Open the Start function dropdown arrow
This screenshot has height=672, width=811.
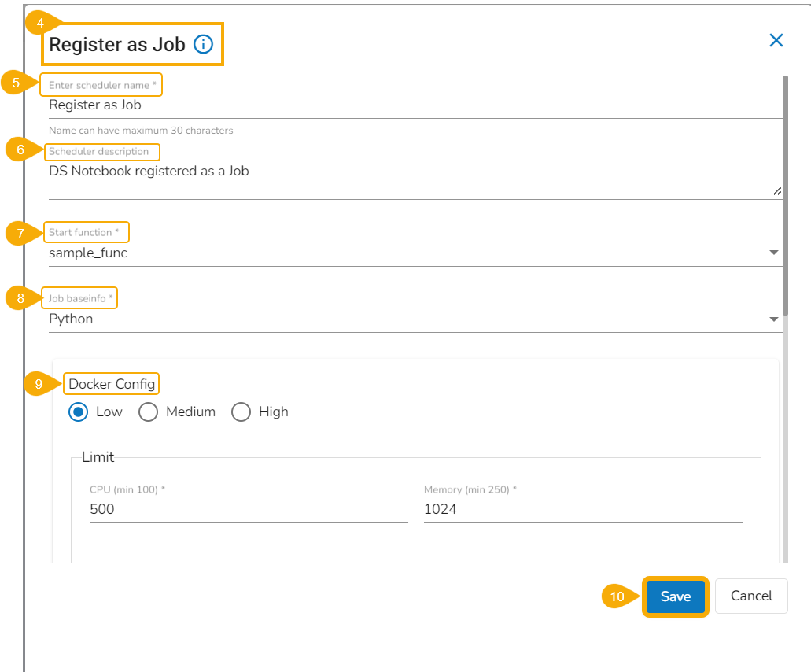[774, 253]
